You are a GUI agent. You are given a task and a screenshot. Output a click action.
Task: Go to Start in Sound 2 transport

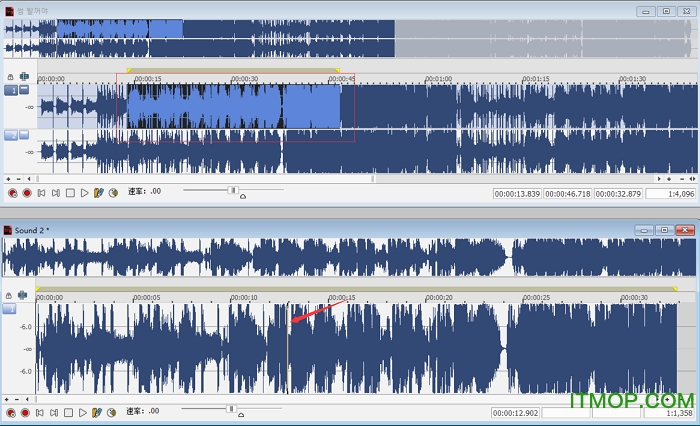[x=39, y=413]
